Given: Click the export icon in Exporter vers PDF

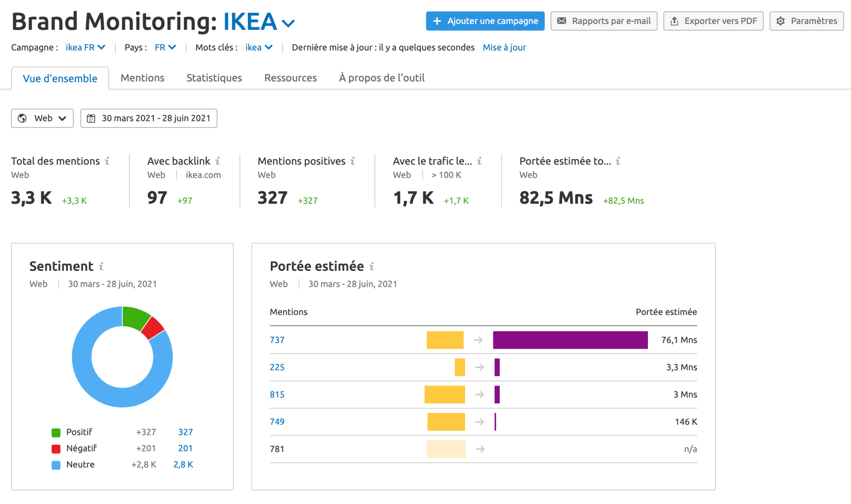Looking at the screenshot, I should tap(674, 21).
